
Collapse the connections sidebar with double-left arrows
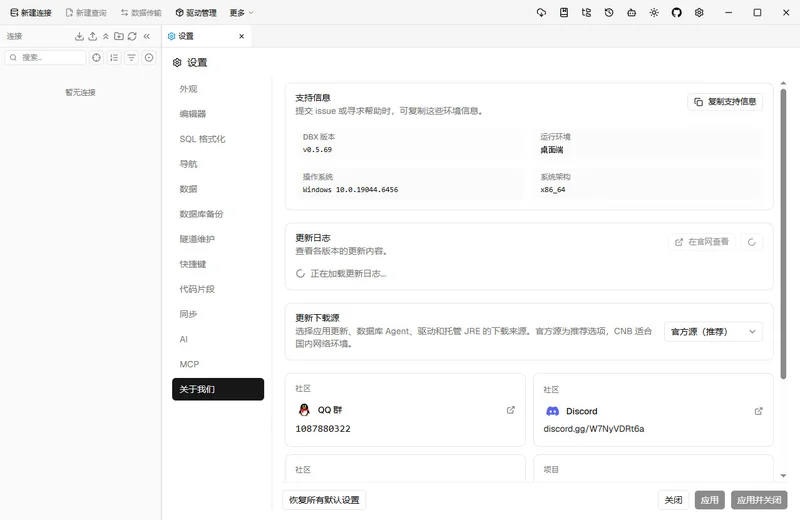pos(146,36)
